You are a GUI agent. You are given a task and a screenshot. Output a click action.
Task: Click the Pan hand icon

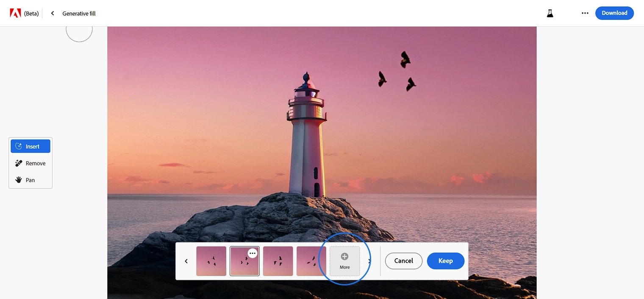19,180
